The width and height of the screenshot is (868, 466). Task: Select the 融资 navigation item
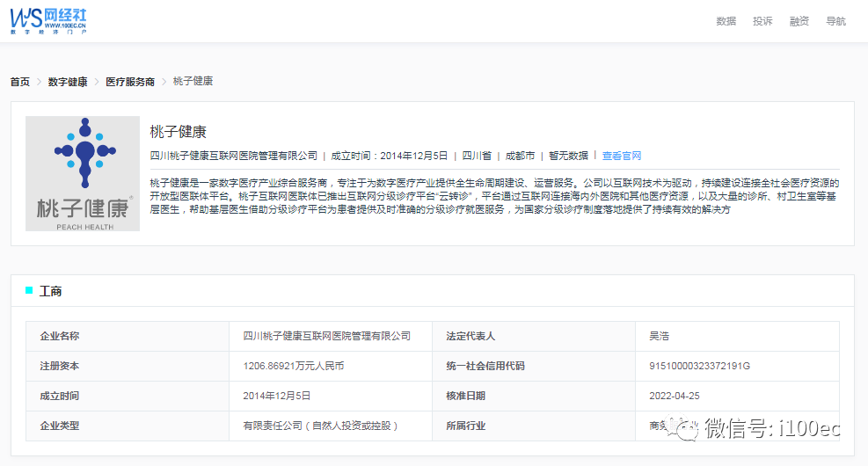pyautogui.click(x=799, y=21)
